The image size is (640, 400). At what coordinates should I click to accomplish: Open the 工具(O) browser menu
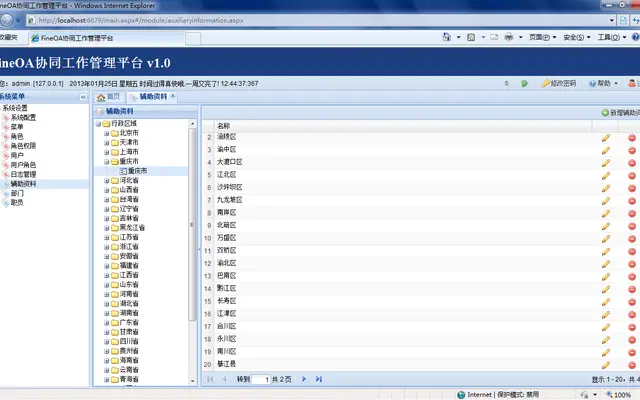(612, 37)
